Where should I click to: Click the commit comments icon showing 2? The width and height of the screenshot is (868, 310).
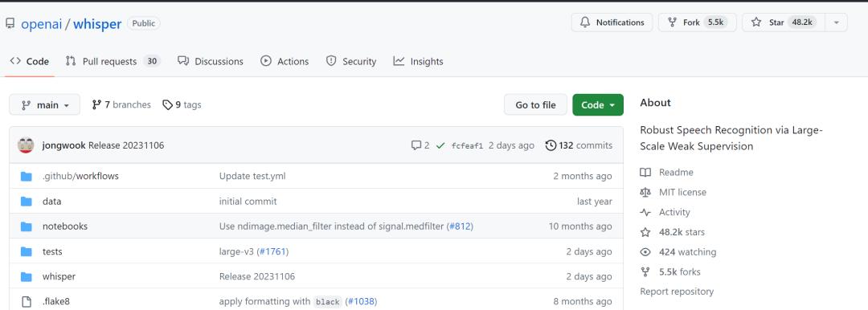420,145
